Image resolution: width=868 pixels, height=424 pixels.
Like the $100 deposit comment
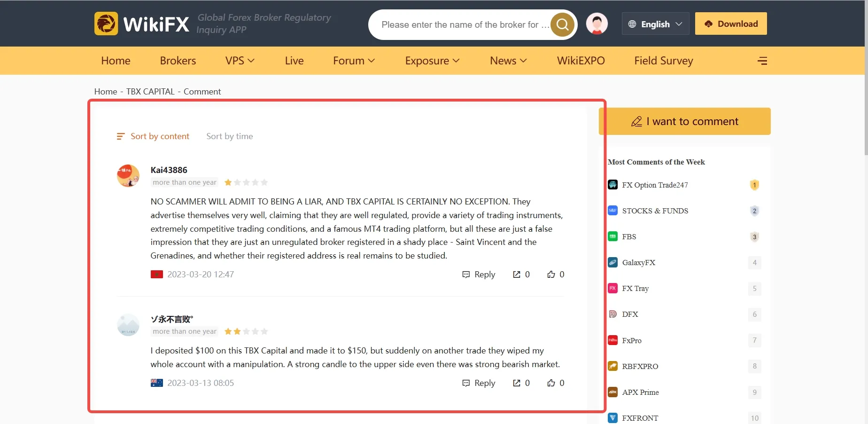point(551,383)
